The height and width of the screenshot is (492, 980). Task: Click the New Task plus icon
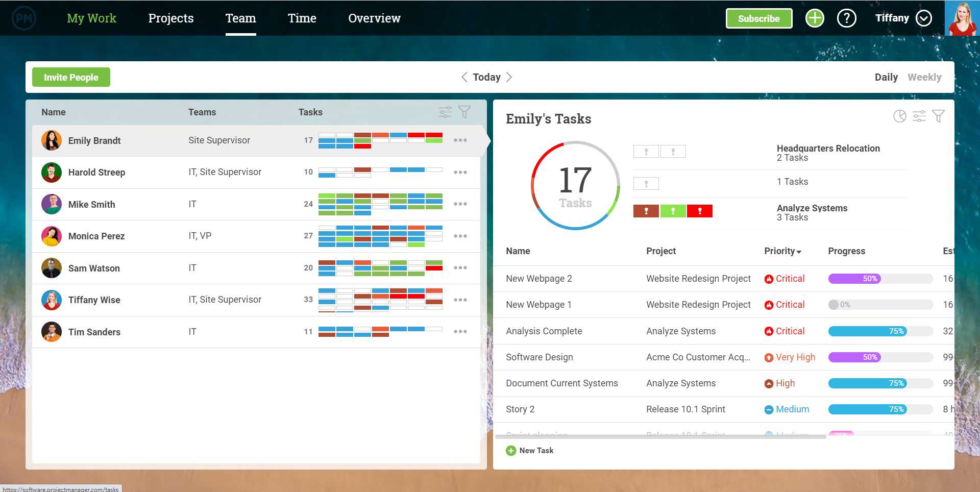(511, 451)
